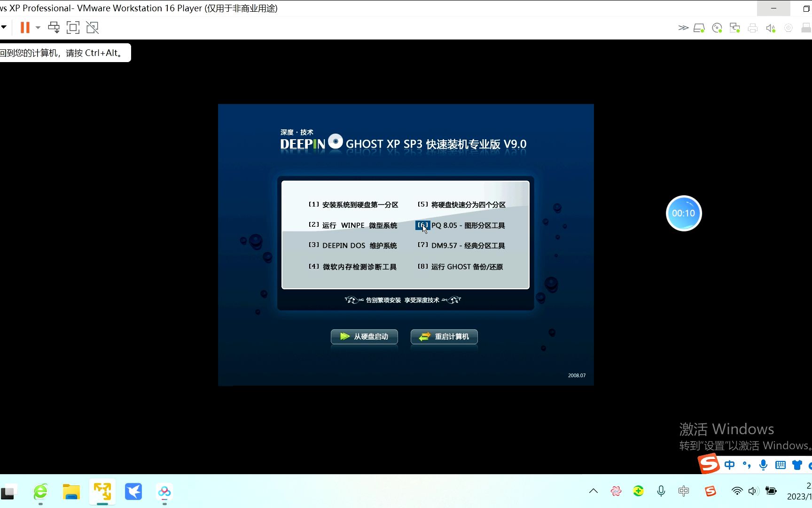812x508 pixels.
Task: Click the camera device icon in VMware toolbar
Action: pyautogui.click(x=789, y=28)
